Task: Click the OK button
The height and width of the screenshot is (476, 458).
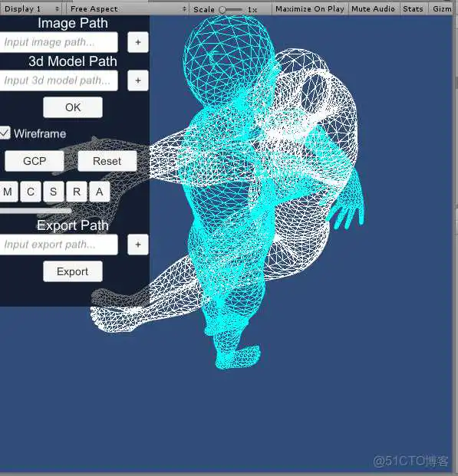Action: (x=73, y=107)
